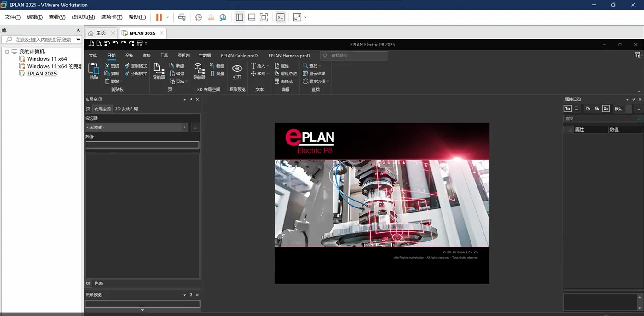Click VMware take snapshot clock icon
Screen dimensions: 644x316
[198, 17]
